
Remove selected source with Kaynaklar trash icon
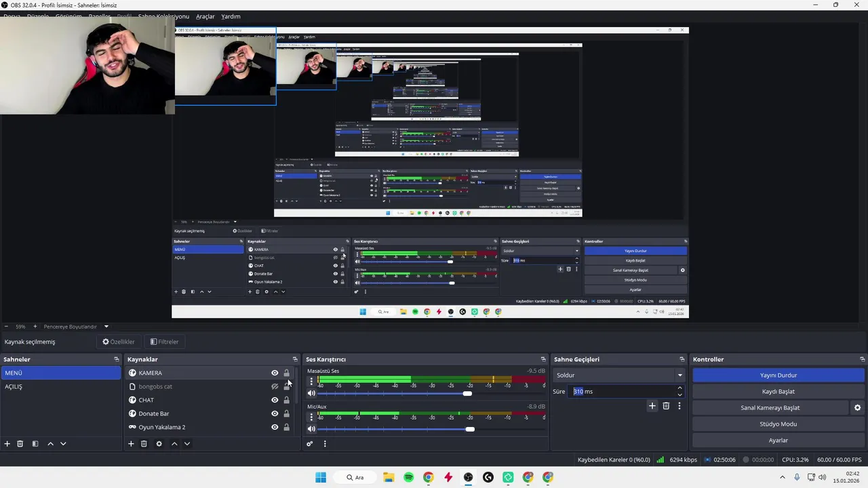tap(144, 444)
